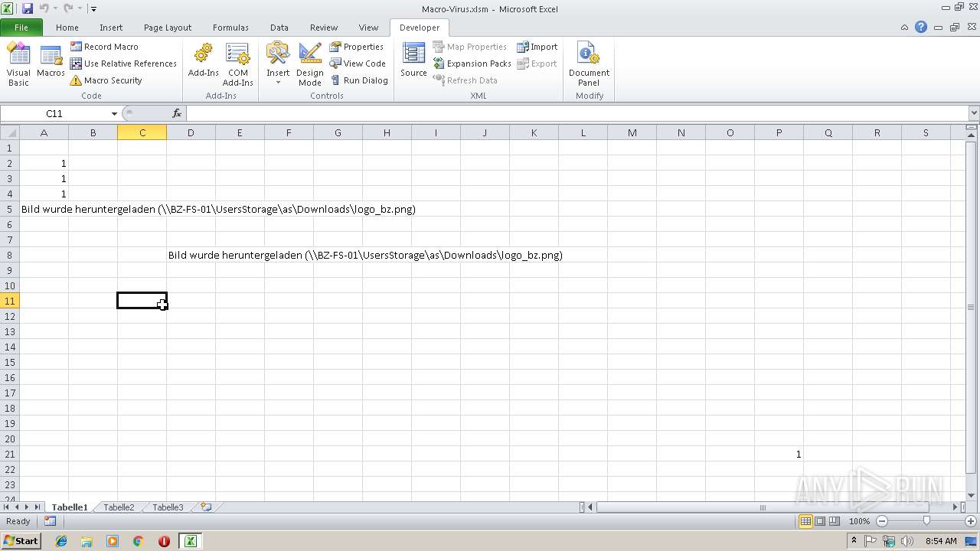Open the File tab

point(21,28)
